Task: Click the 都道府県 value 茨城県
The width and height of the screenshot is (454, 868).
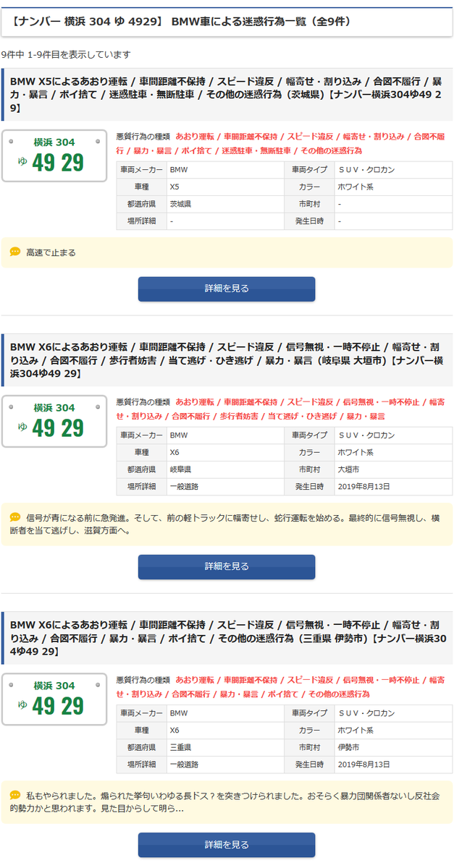Action: [x=180, y=204]
